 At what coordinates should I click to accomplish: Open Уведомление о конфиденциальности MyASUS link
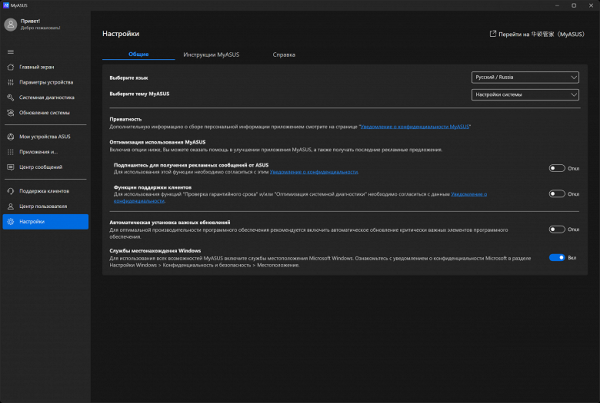415,129
